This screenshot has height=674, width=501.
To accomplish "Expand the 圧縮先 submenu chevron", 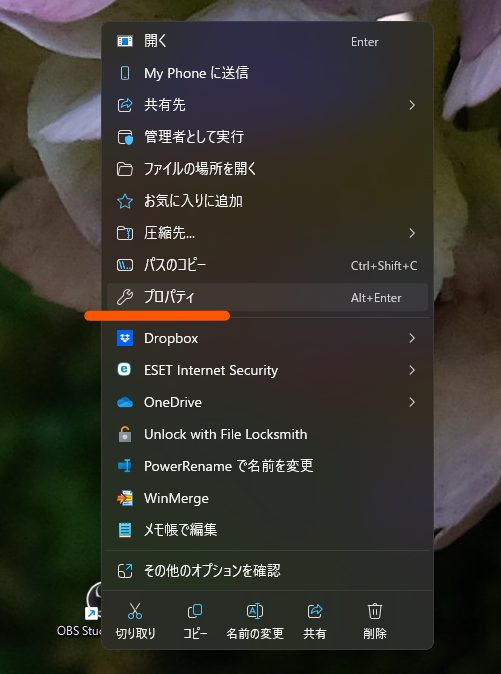I will click(x=412, y=233).
